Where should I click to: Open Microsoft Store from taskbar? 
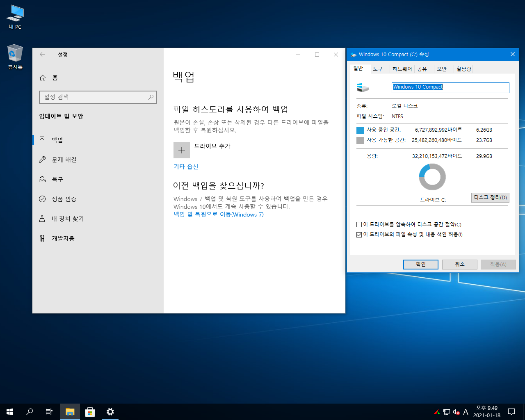(x=90, y=412)
